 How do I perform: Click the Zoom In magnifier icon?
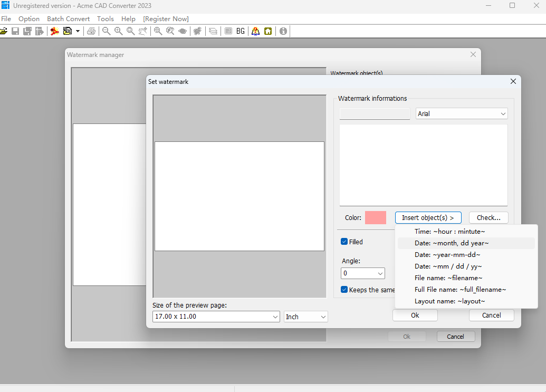(118, 31)
